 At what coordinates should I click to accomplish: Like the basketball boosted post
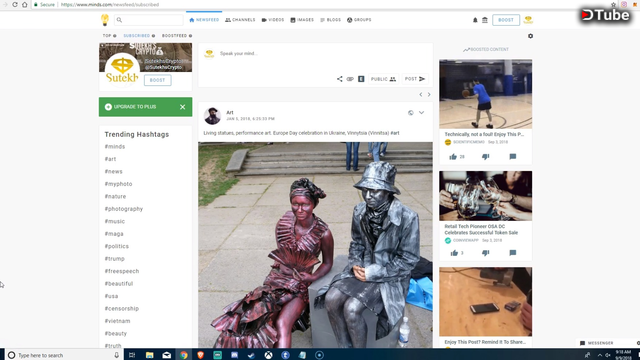453,157
